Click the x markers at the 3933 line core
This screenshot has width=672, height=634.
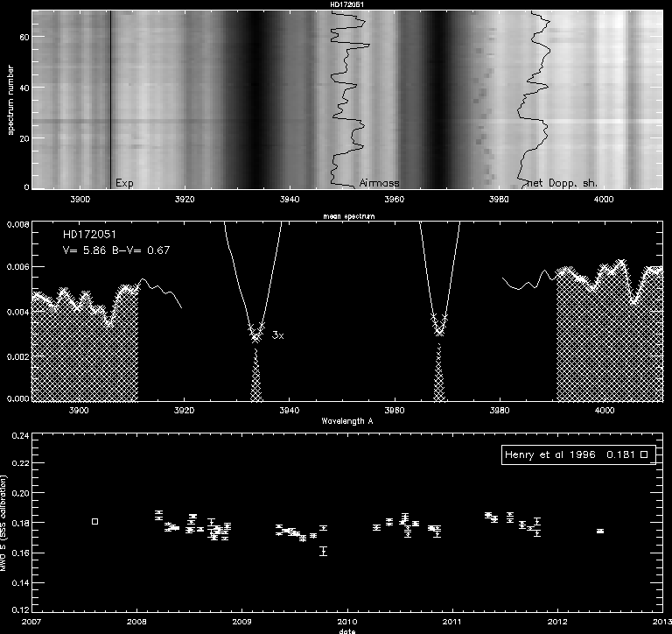pyautogui.click(x=256, y=333)
